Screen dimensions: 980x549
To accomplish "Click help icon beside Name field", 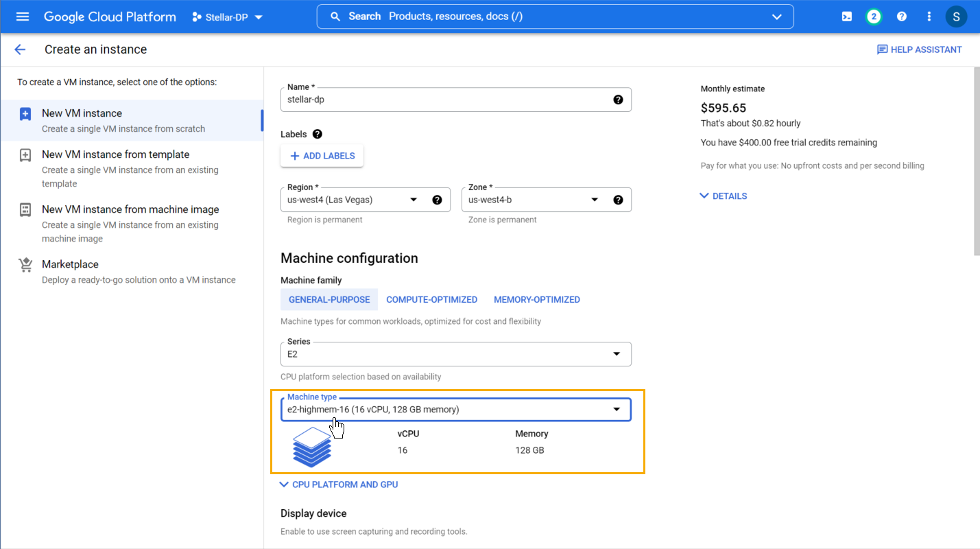I will coord(618,100).
